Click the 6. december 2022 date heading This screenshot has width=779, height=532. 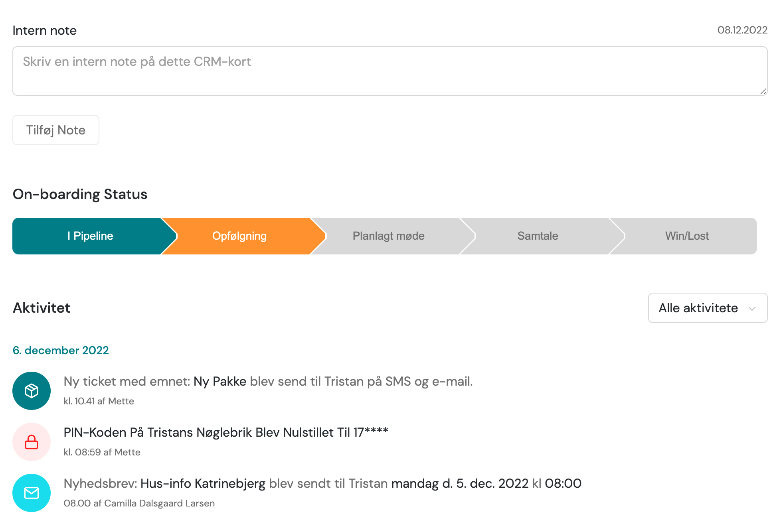click(61, 350)
